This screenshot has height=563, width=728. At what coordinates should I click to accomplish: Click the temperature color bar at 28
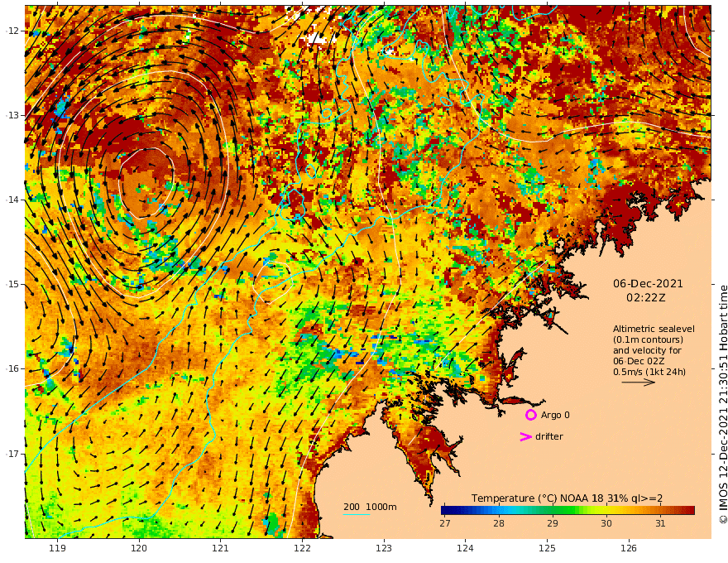point(499,511)
